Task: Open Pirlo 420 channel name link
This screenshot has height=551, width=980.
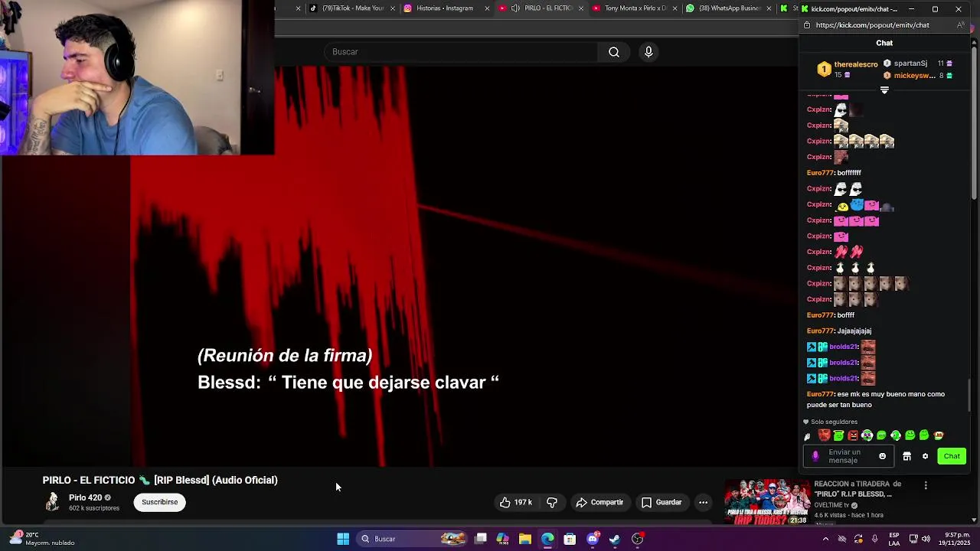Action: click(x=85, y=497)
